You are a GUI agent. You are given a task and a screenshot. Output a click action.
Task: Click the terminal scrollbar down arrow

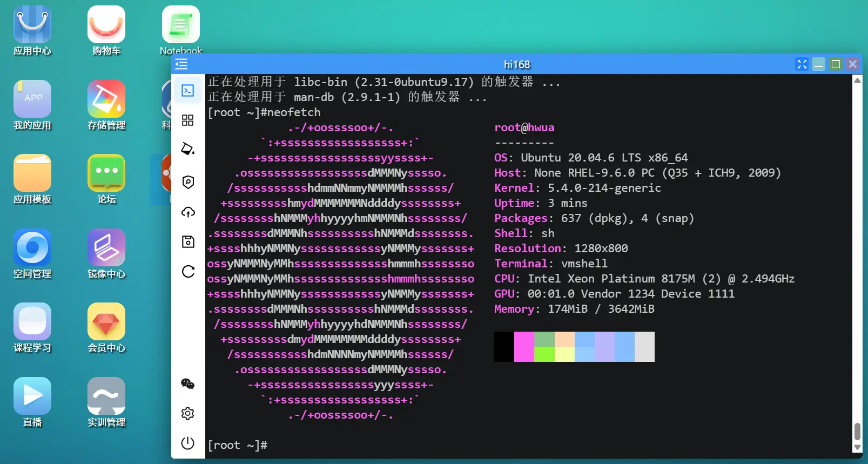tap(857, 448)
